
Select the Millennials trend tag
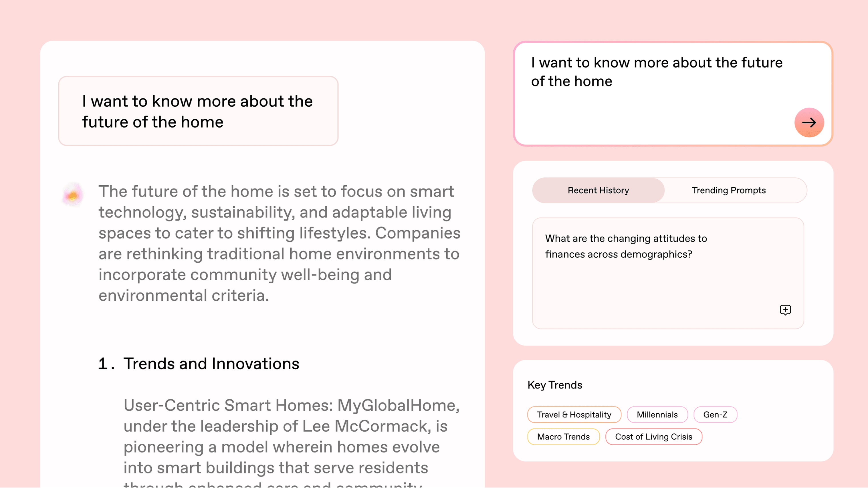pyautogui.click(x=657, y=414)
